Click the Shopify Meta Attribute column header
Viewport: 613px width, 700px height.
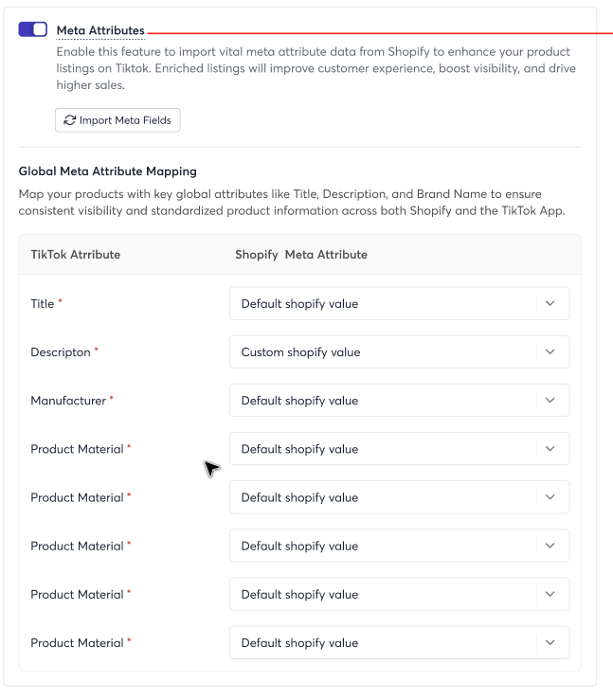click(x=301, y=255)
